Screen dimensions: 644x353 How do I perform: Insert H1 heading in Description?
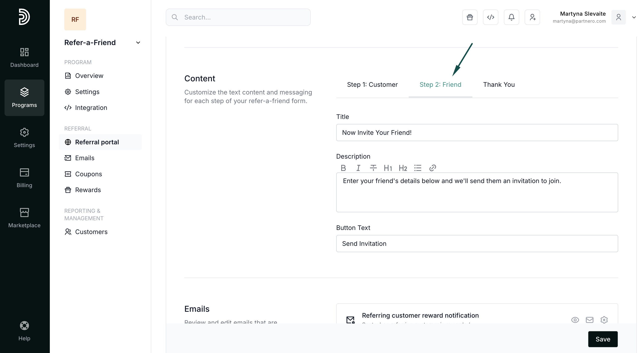tap(388, 168)
